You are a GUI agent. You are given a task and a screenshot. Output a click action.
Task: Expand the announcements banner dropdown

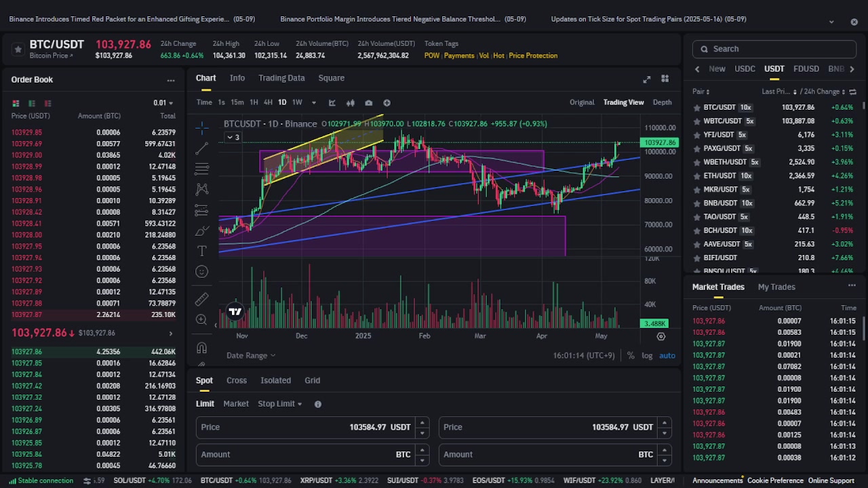pos(831,22)
